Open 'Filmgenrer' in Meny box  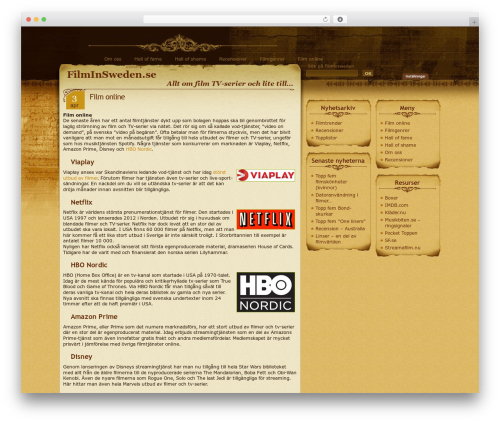click(397, 130)
